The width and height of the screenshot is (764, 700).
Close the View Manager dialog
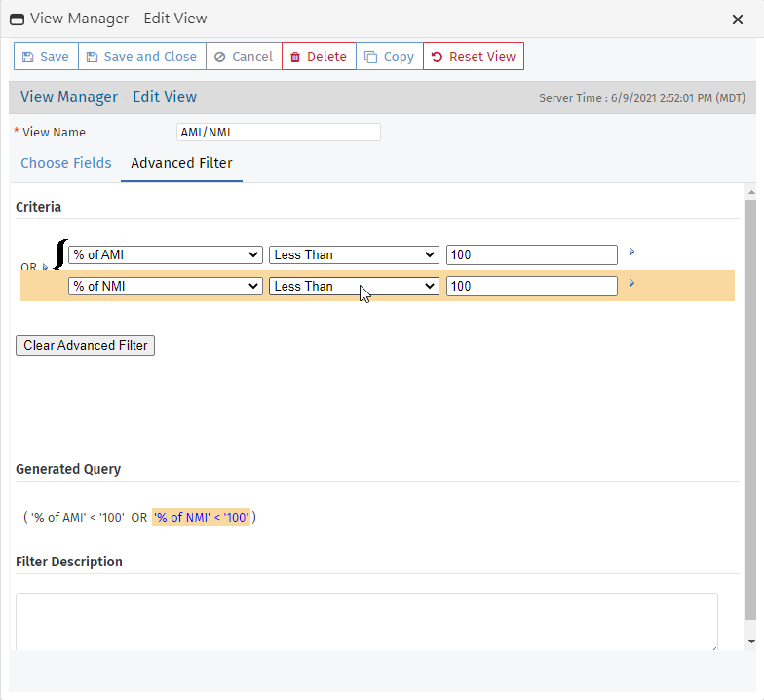738,19
